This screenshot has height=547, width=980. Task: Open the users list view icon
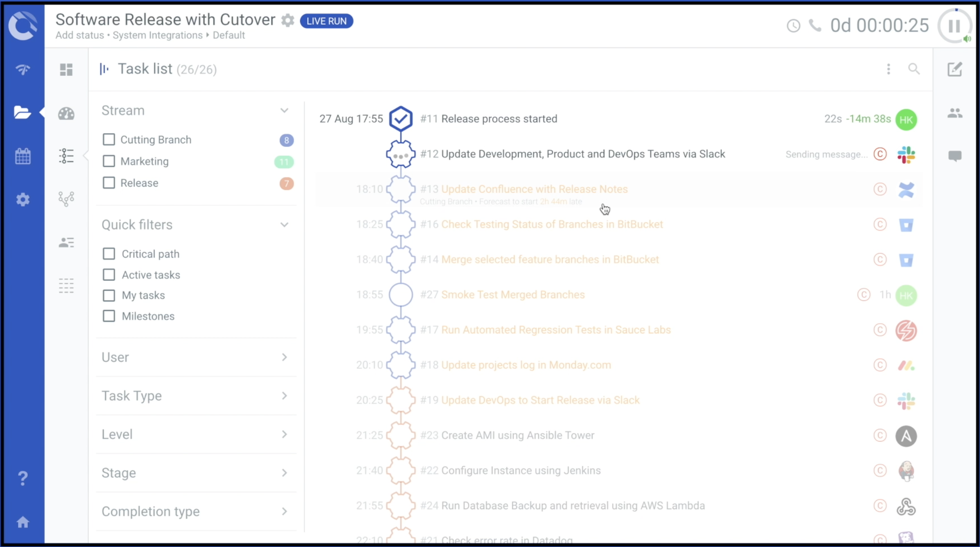click(66, 243)
